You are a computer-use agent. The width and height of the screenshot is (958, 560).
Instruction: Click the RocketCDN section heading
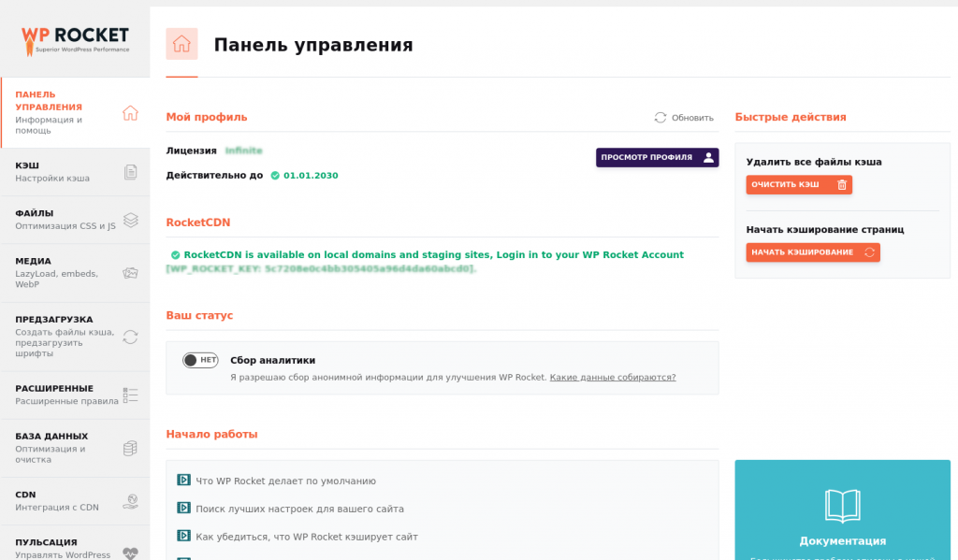click(198, 223)
